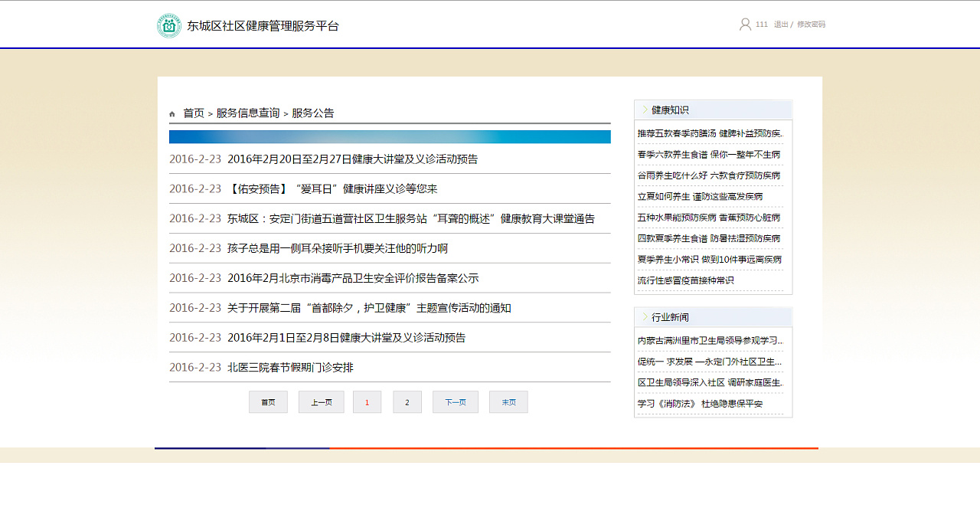This screenshot has width=980, height=524.
Task: Open 【佑安预告】“爱耳日”健康讲座 announcement
Action: 332,189
